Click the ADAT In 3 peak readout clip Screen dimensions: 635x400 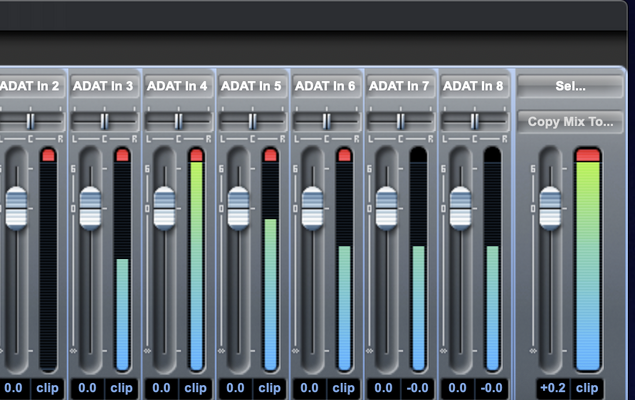[x=121, y=388]
